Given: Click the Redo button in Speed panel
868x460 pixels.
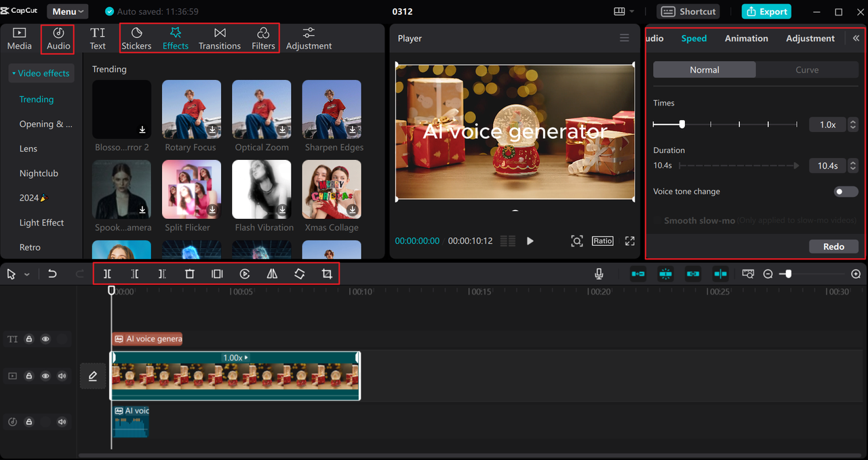Looking at the screenshot, I should pos(833,247).
